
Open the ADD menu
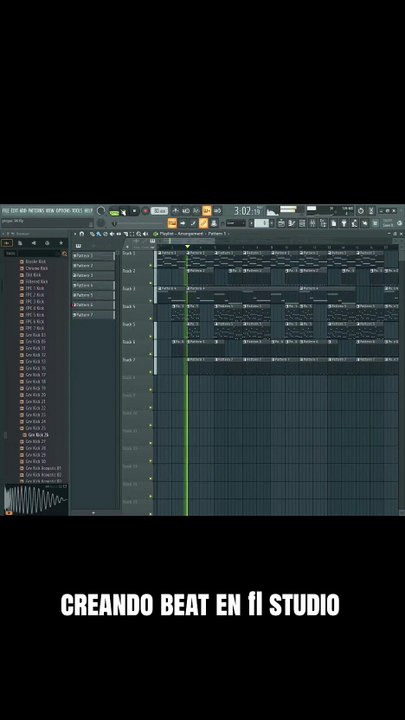[x=23, y=210]
